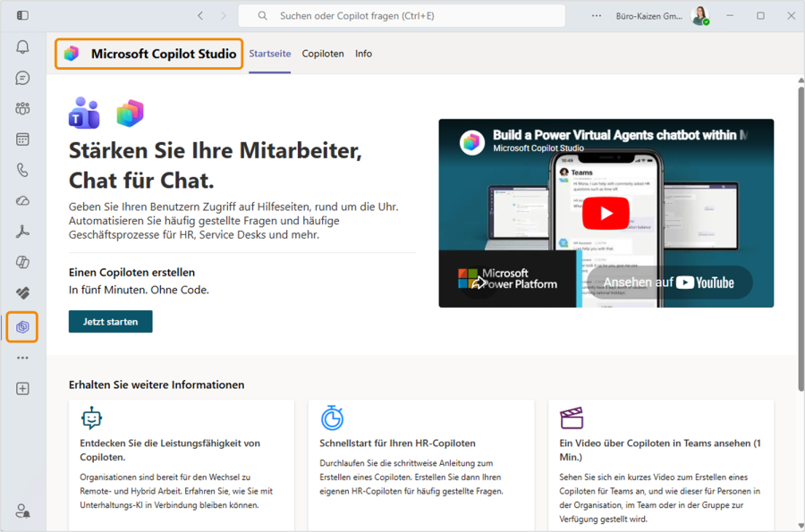
Task: Open the Adobe Acrobat app icon
Action: (22, 232)
